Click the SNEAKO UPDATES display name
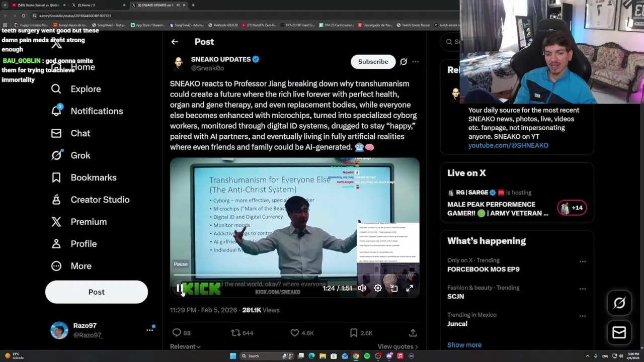 pyautogui.click(x=221, y=59)
